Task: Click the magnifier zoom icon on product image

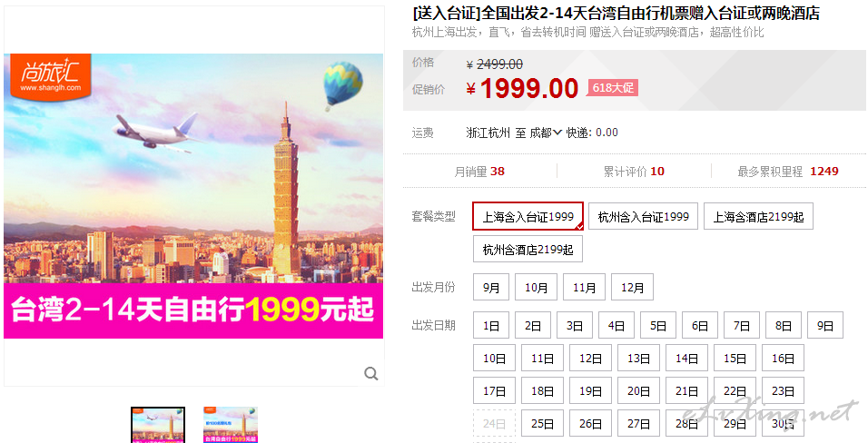Action: coord(370,374)
